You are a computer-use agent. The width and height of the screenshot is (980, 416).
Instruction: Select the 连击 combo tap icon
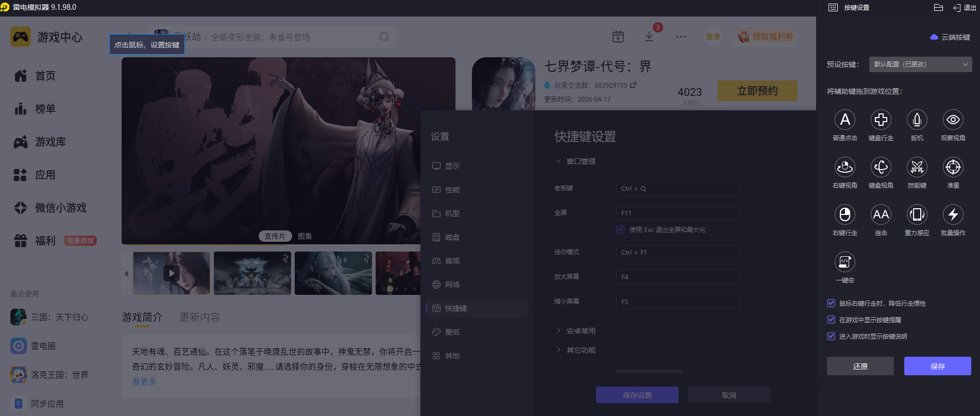(881, 214)
